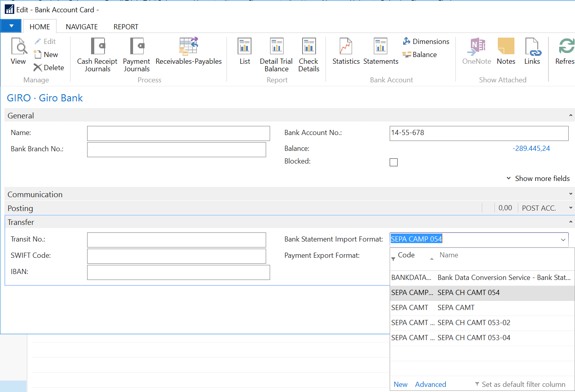Sort by the Code column header
The width and height of the screenshot is (575, 392).
pyautogui.click(x=406, y=255)
